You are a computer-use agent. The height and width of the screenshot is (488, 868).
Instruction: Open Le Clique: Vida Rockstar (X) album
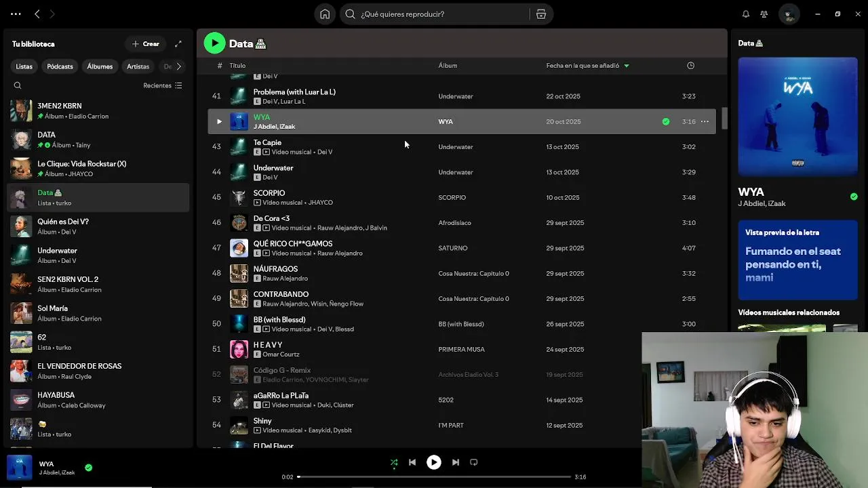[98, 169]
